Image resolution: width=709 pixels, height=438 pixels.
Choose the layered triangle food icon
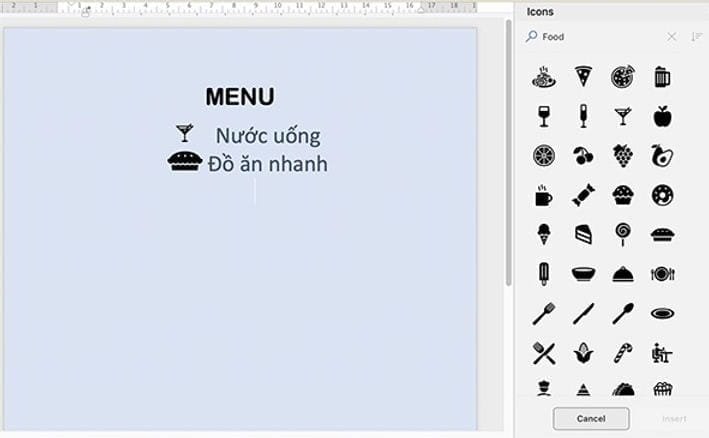[x=583, y=390]
